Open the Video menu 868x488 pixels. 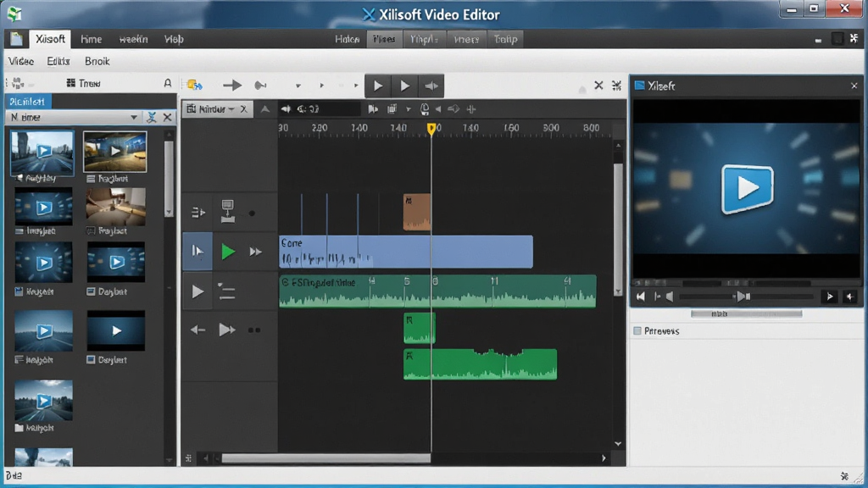[21, 61]
